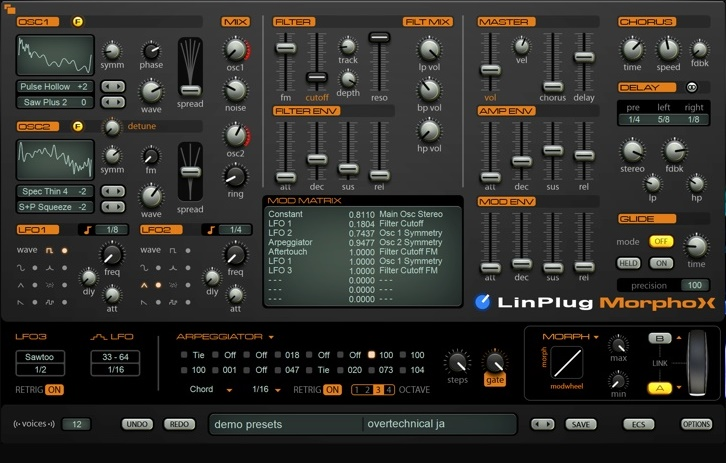
Task: Toggle the lit arpeggiator step checkbox beside 100
Action: coord(371,355)
